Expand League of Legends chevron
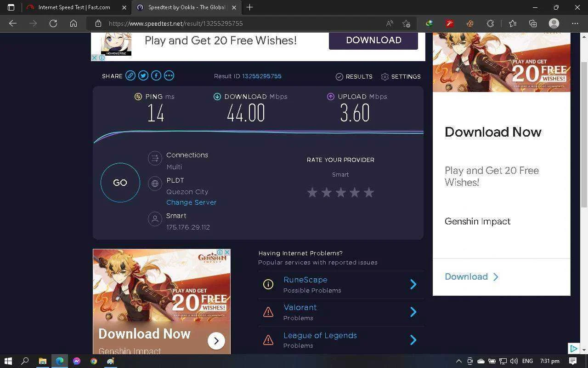Viewport: 588px width, 368px height. pyautogui.click(x=413, y=340)
